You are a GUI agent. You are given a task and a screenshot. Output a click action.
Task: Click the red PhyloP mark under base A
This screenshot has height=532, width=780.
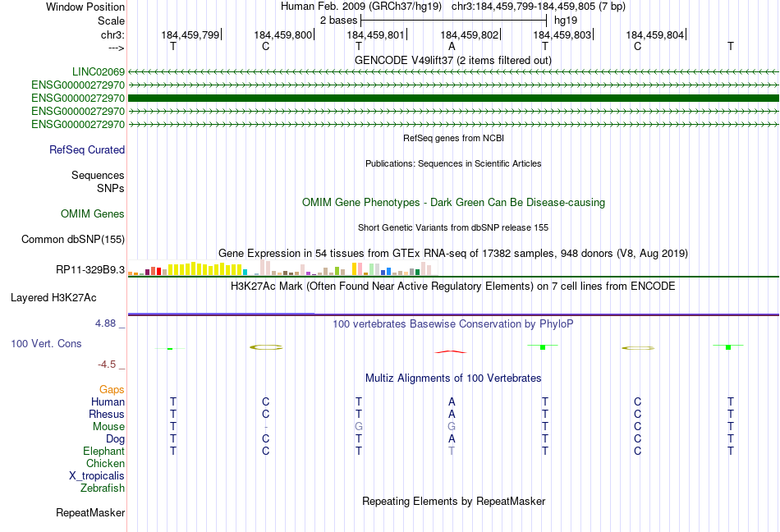tap(451, 352)
